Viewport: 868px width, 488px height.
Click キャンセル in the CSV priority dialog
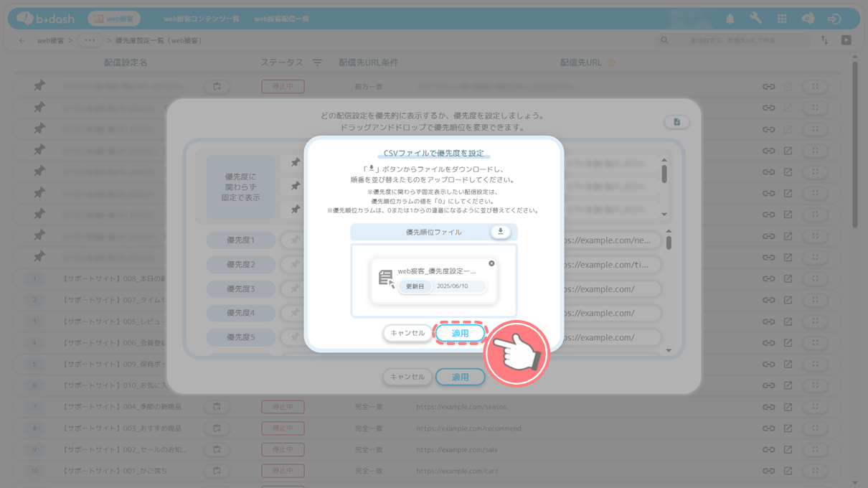pyautogui.click(x=407, y=334)
